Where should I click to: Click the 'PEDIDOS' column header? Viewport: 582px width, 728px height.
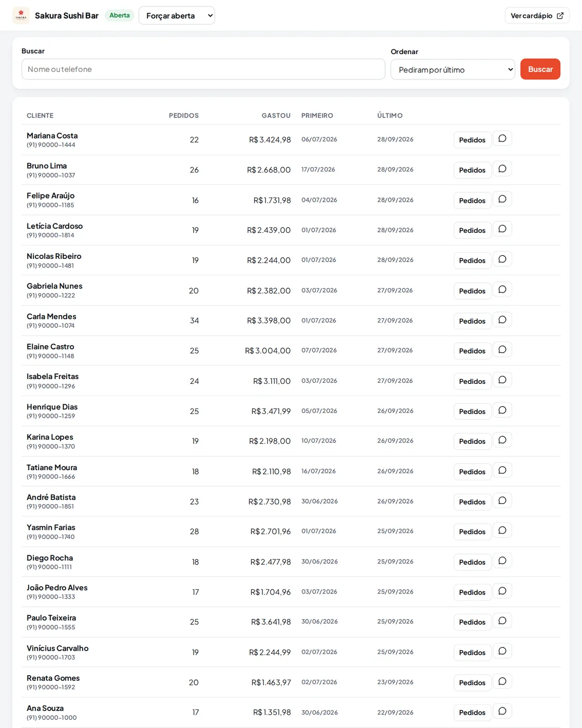click(184, 115)
